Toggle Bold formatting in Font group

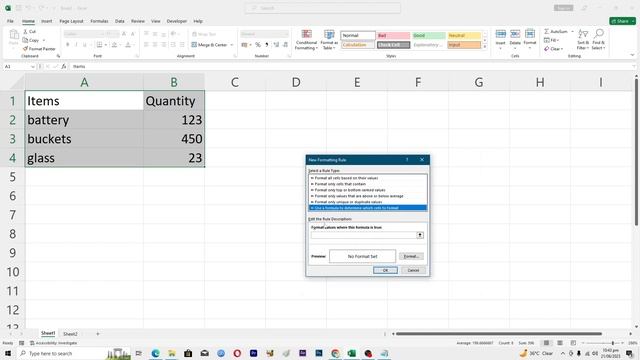68,45
